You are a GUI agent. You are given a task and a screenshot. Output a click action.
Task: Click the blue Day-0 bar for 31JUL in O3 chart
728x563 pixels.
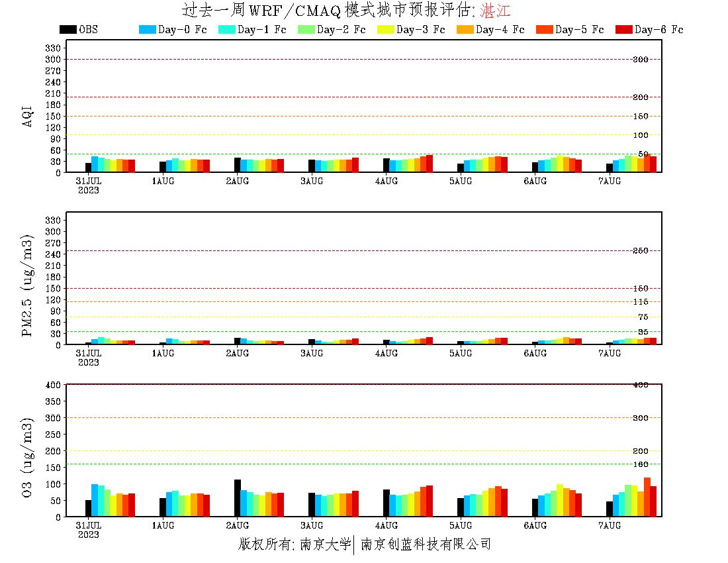(95, 500)
